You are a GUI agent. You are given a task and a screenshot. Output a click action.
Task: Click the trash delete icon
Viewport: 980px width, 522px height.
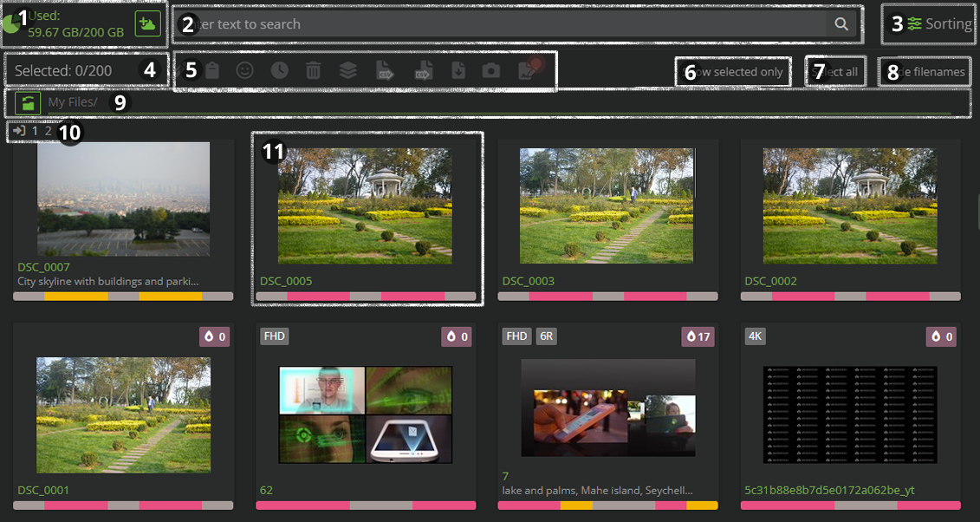(x=314, y=71)
